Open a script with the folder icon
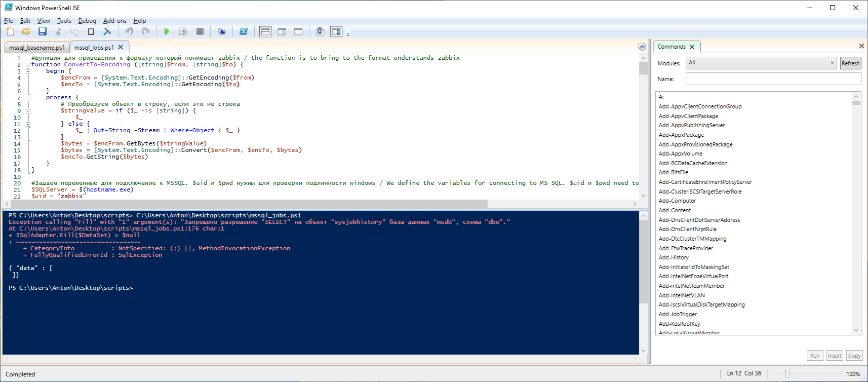The height and width of the screenshot is (382, 868). coord(26,31)
